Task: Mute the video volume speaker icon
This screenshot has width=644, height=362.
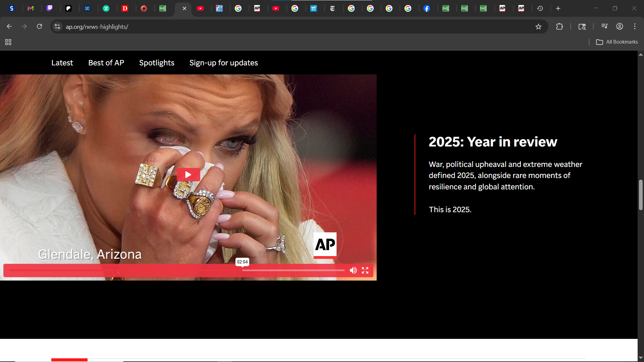Action: [353, 270]
